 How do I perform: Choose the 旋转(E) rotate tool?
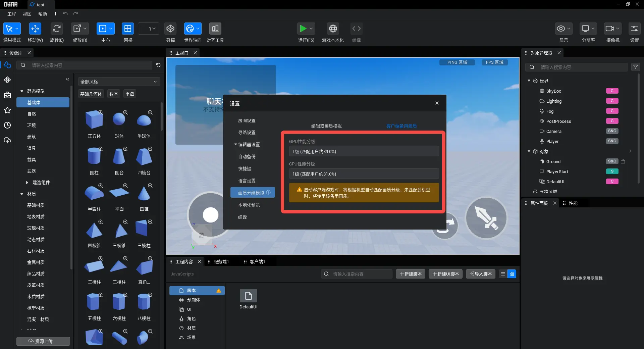(56, 29)
